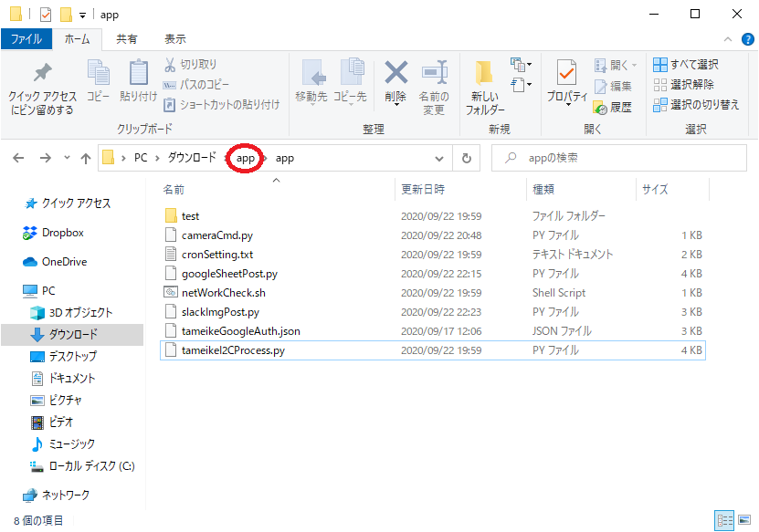Create a new folder with the ribbon icon
This screenshot has height=532, width=759.
point(485,73)
